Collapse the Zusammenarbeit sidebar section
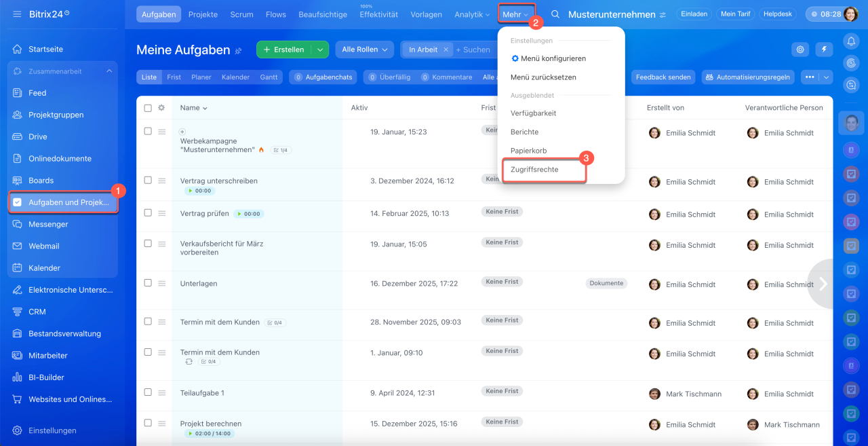 pos(109,71)
